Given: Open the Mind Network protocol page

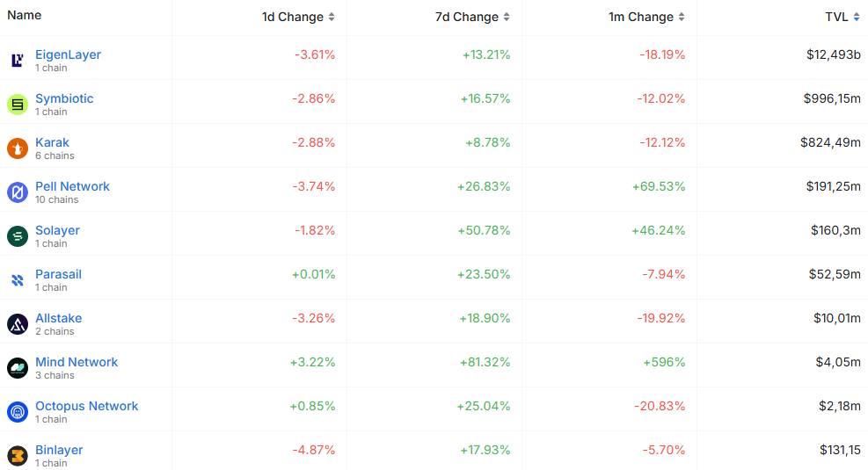Looking at the screenshot, I should pos(77,362).
